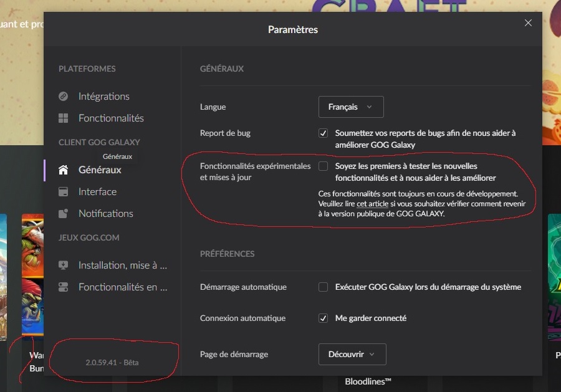Enable experimental features checkbox
This screenshot has width=561, height=392.
(323, 166)
